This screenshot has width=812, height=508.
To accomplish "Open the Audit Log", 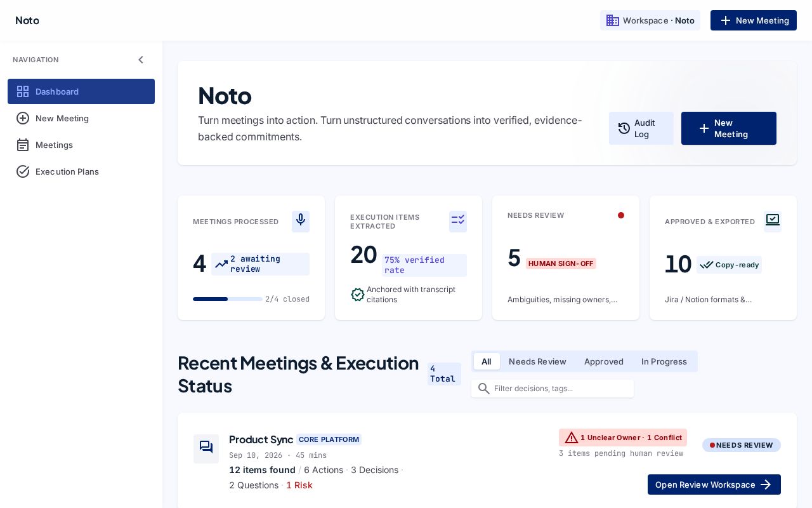I will point(641,128).
